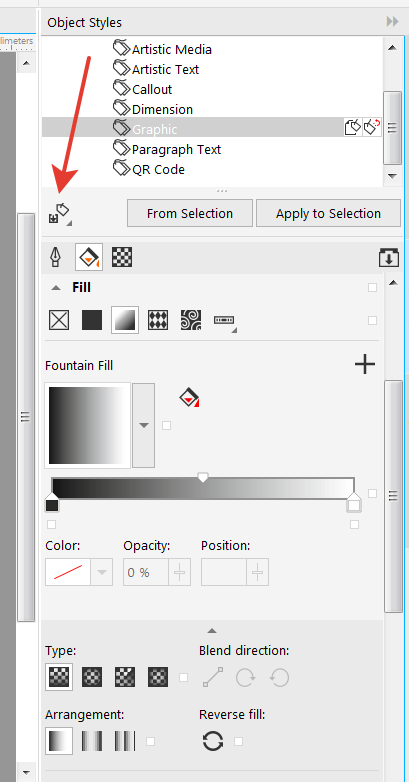Viewport: 409px width, 782px height.
Task: Choose the No fill icon
Action: pyautogui.click(x=59, y=320)
